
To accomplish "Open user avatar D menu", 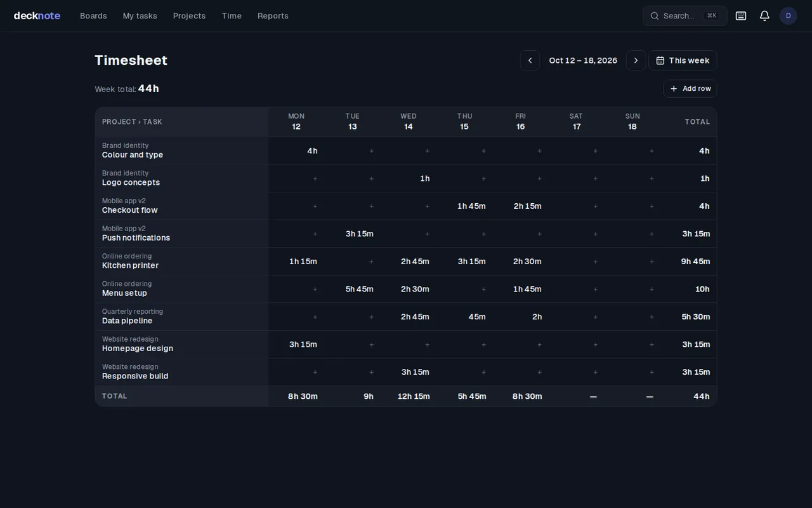I will tap(788, 16).
